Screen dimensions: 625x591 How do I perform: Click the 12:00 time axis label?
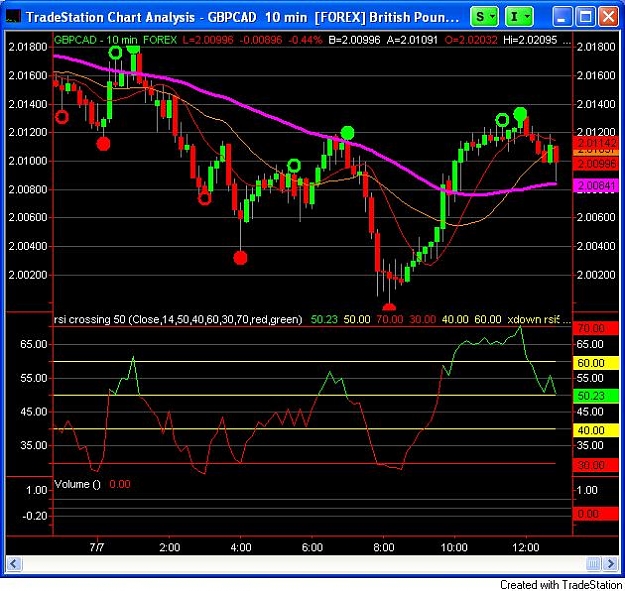point(526,547)
